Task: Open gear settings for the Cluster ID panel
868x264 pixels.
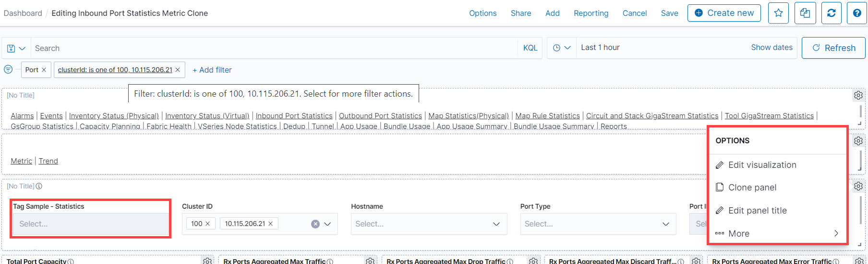Action: [x=858, y=186]
